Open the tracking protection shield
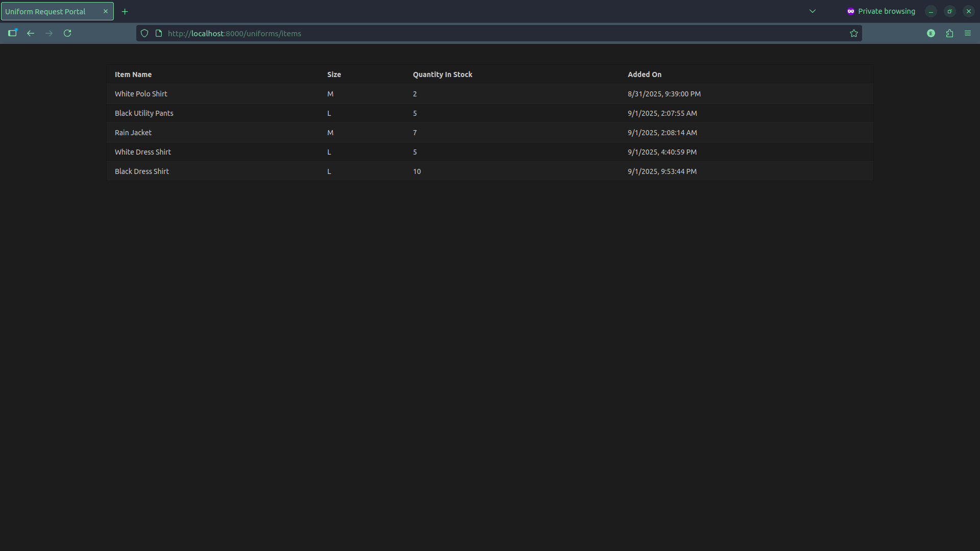Image resolution: width=980 pixels, height=551 pixels. [144, 33]
